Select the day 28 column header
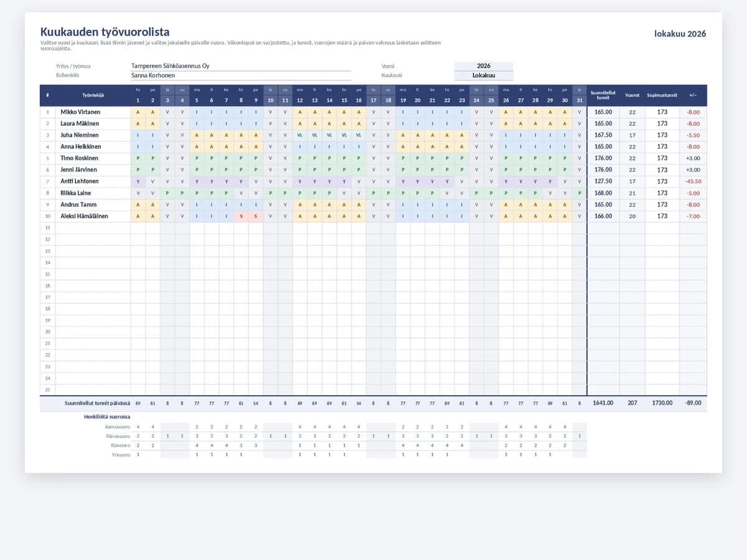Viewport: 747px width, 560px height. [535, 100]
